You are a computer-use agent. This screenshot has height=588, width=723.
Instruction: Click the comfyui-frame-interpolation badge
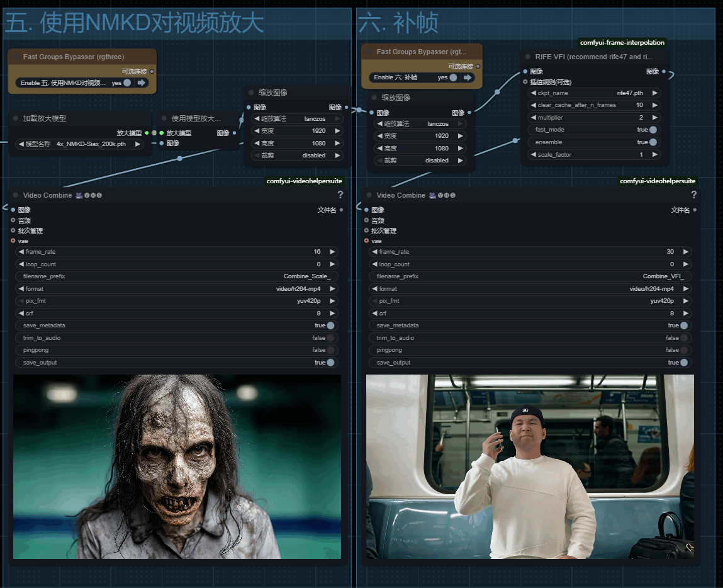pos(622,43)
